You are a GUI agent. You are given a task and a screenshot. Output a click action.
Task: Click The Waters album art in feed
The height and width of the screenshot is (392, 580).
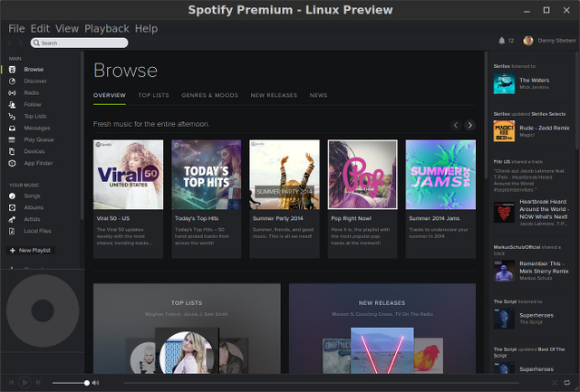tap(504, 83)
